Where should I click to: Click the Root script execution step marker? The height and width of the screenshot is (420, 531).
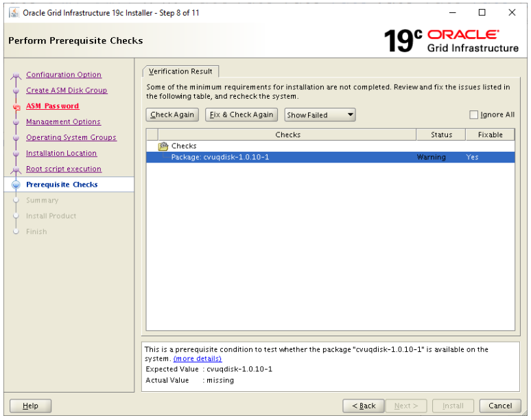(x=16, y=170)
